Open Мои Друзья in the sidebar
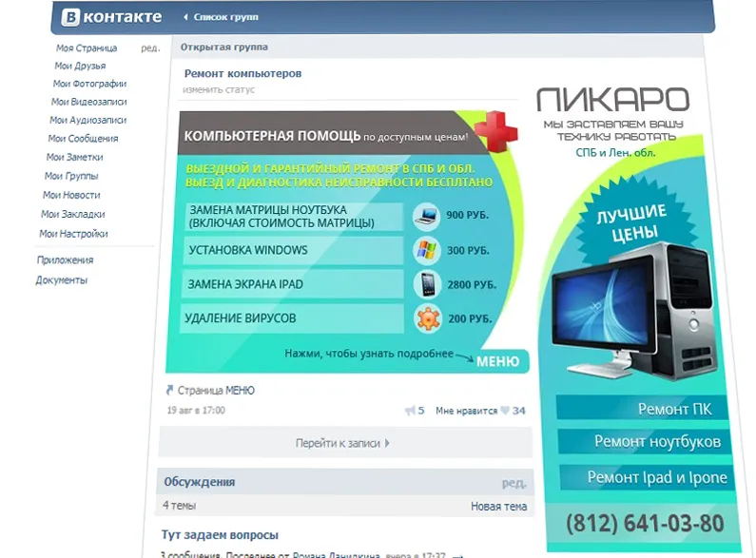Image resolution: width=756 pixels, height=558 pixels. (x=80, y=66)
